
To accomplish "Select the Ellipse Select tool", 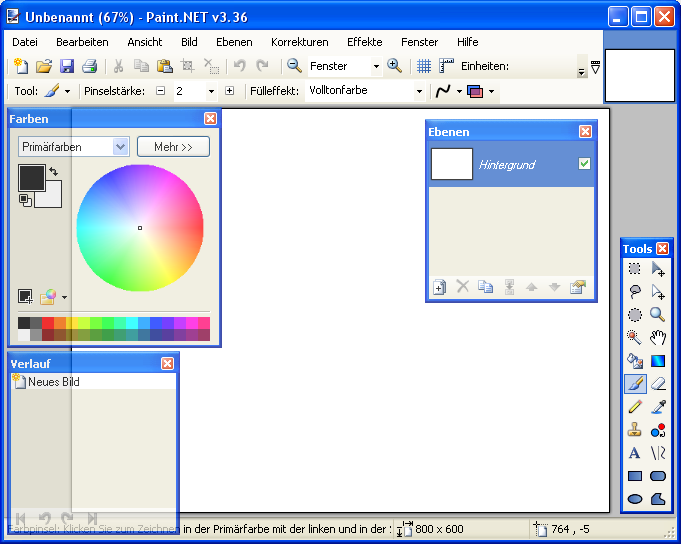I will (635, 315).
